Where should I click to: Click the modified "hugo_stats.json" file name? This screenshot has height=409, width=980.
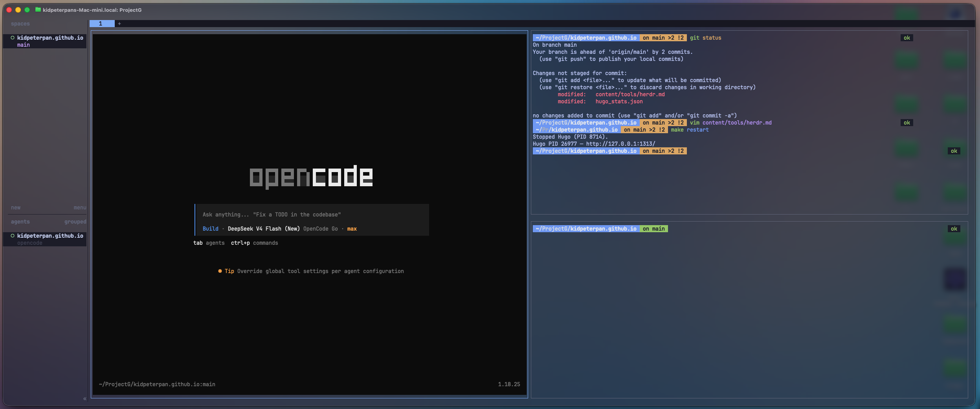619,101
